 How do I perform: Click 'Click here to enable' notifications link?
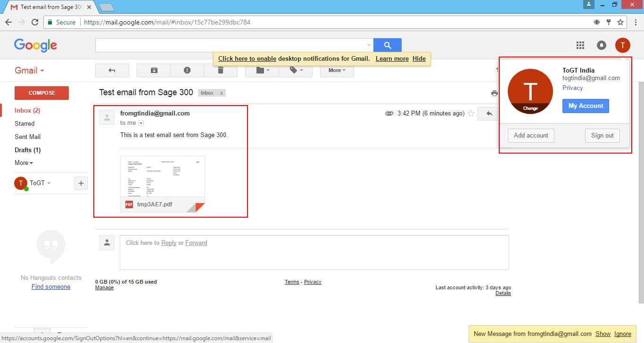click(x=247, y=58)
